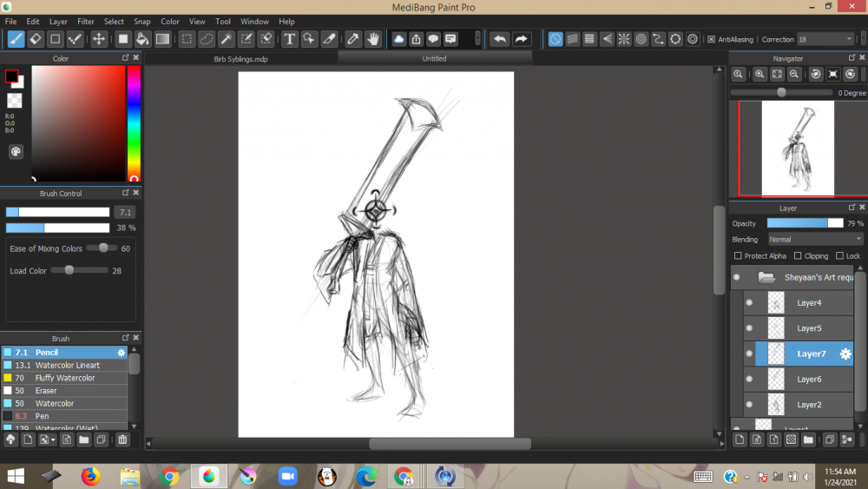The image size is (868, 489).
Task: Enable layer Lock checkbox
Action: click(x=839, y=256)
